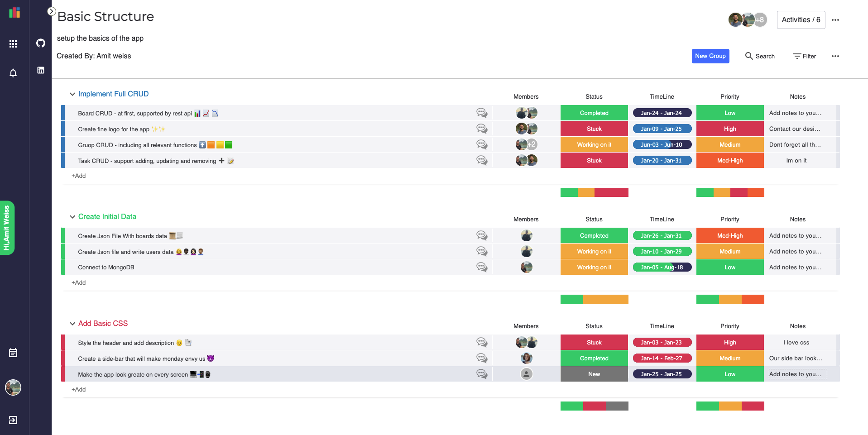Click the New Group button
The width and height of the screenshot is (868, 435).
(x=710, y=56)
